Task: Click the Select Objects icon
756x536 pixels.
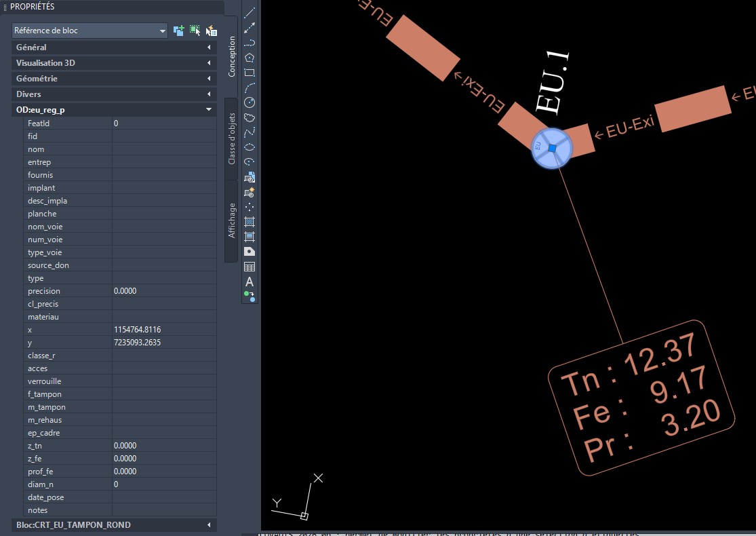Action: coord(195,31)
